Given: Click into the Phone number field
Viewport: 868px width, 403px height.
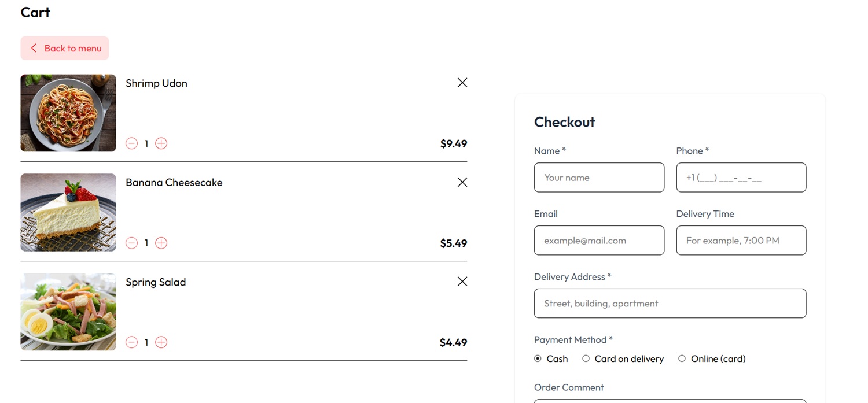Looking at the screenshot, I should [741, 178].
